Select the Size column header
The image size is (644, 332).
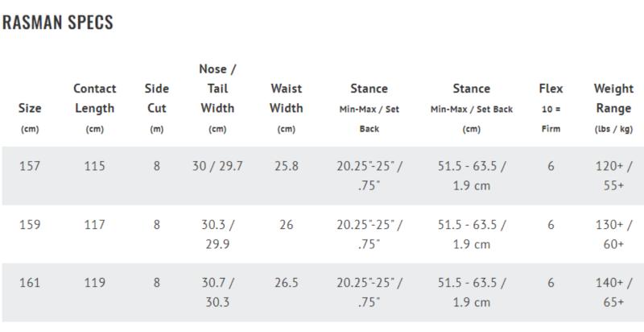(x=30, y=118)
